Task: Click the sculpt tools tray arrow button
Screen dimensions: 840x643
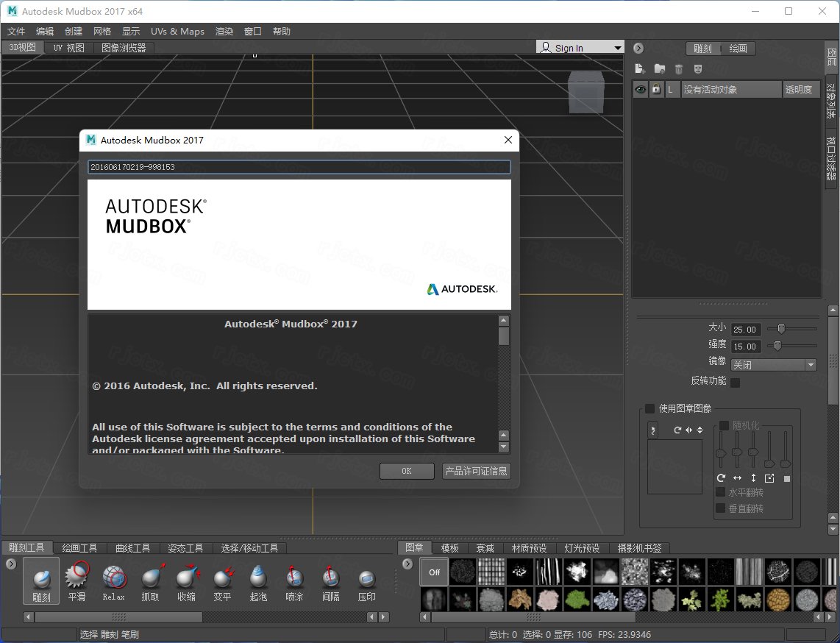Action: pyautogui.click(x=11, y=564)
